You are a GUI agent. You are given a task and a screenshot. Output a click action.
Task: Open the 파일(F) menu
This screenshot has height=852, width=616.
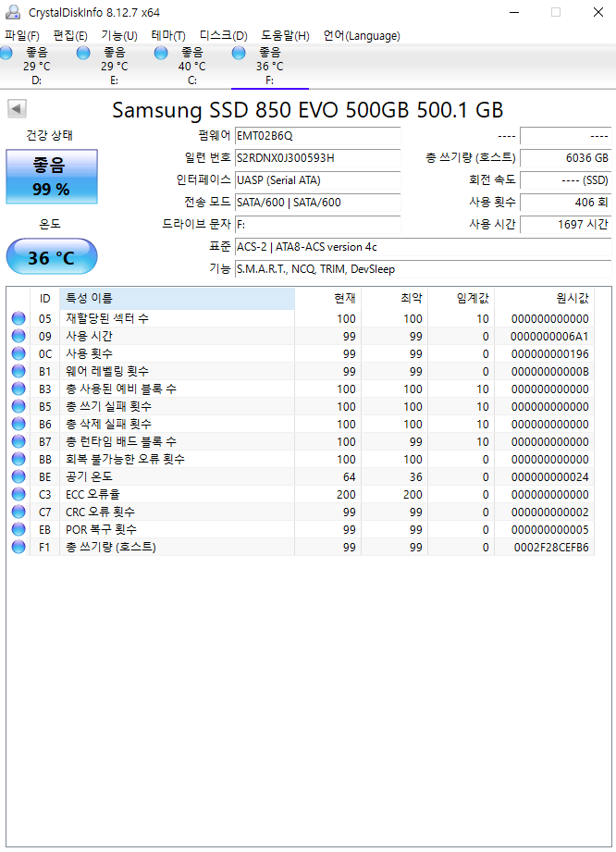point(21,36)
